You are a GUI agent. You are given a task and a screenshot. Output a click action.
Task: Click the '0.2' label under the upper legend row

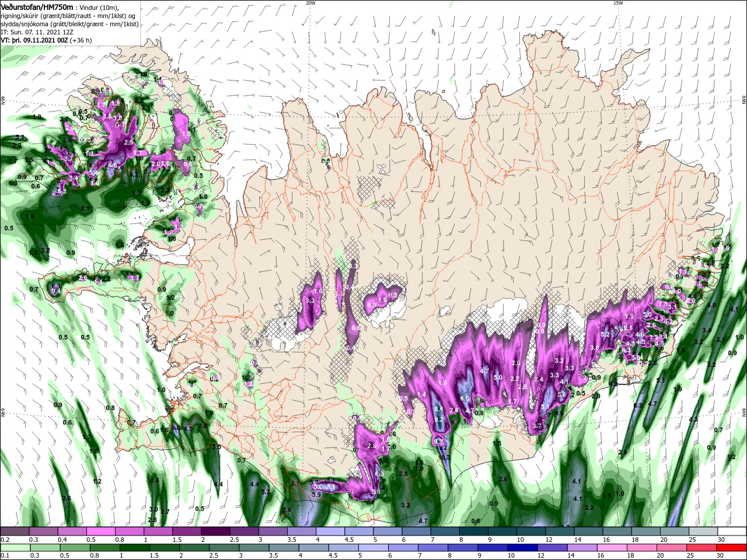[x=5, y=540]
